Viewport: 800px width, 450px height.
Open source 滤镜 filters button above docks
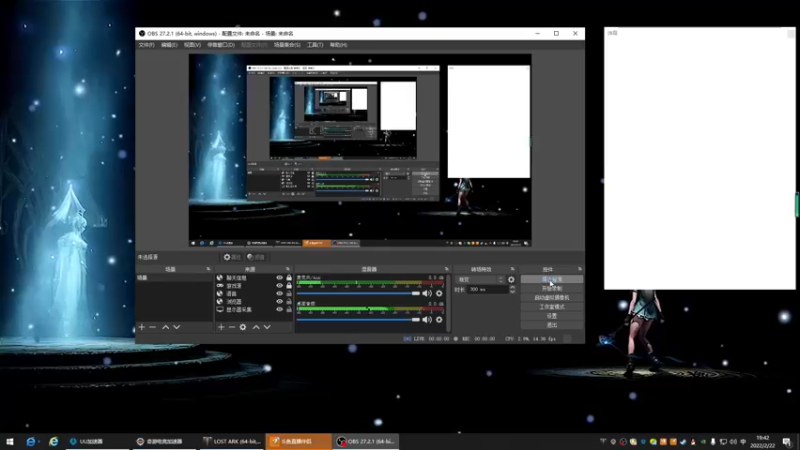tap(256, 257)
